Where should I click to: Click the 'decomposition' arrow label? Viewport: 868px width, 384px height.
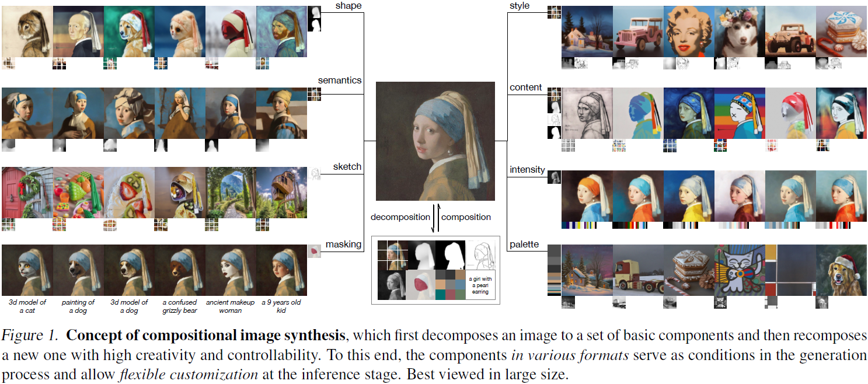click(400, 217)
